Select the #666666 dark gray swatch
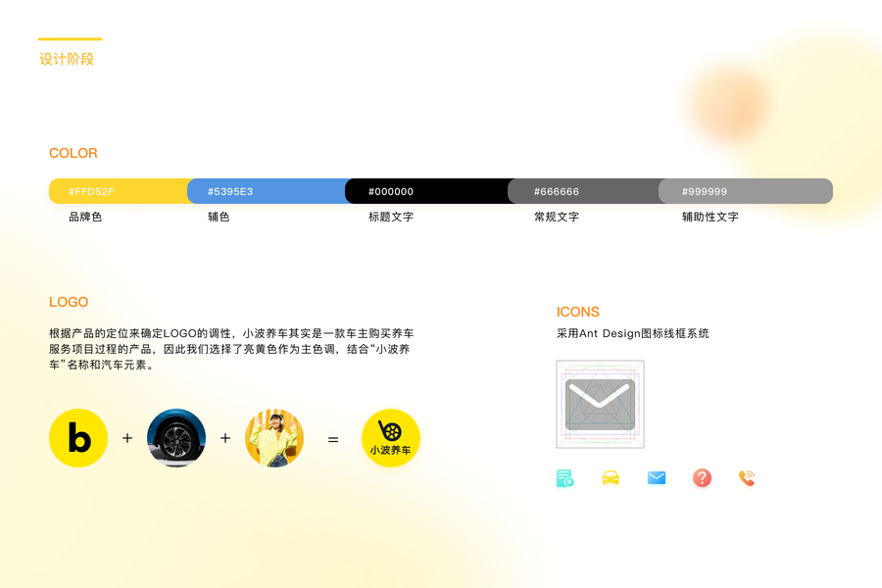 (583, 191)
